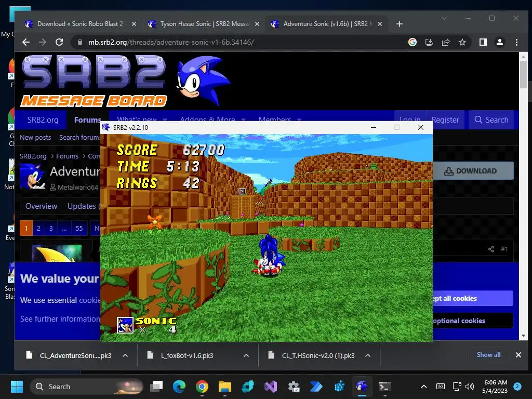Click Register on the message board

pos(445,120)
